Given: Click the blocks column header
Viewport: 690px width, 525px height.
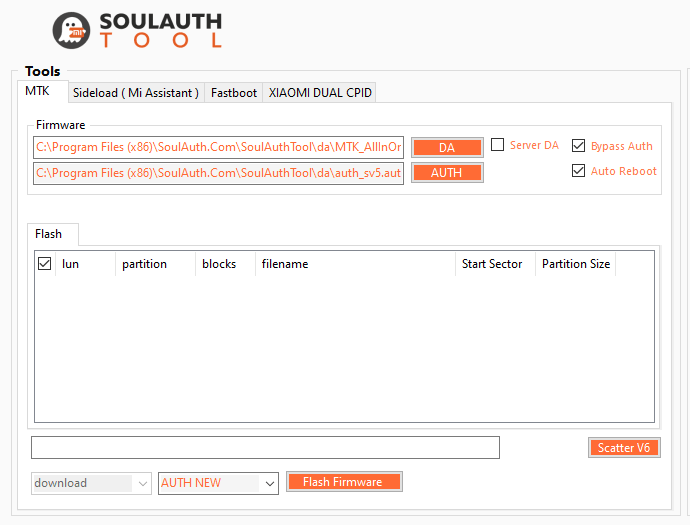Looking at the screenshot, I should 225,264.
